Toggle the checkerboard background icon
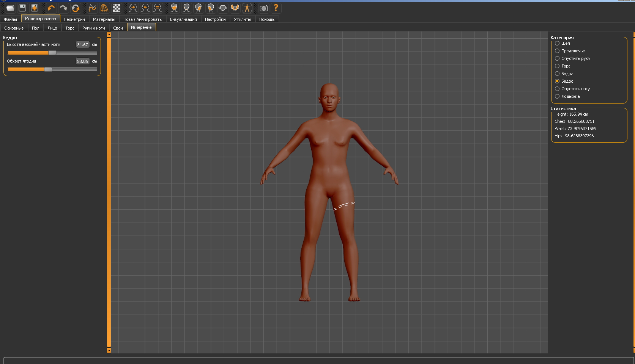 (117, 8)
